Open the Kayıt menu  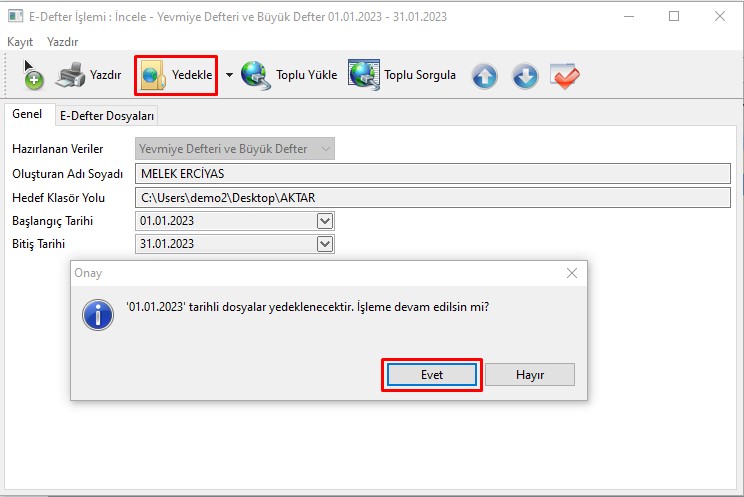pos(20,41)
